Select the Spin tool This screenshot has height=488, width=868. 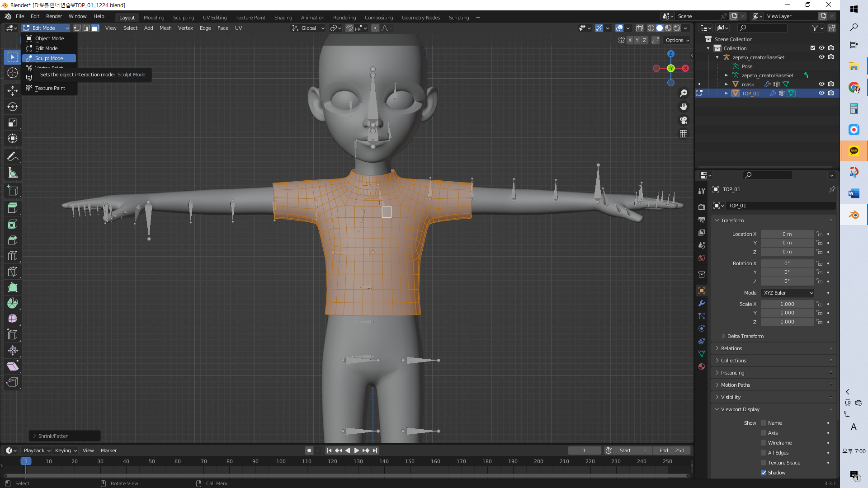point(13,303)
